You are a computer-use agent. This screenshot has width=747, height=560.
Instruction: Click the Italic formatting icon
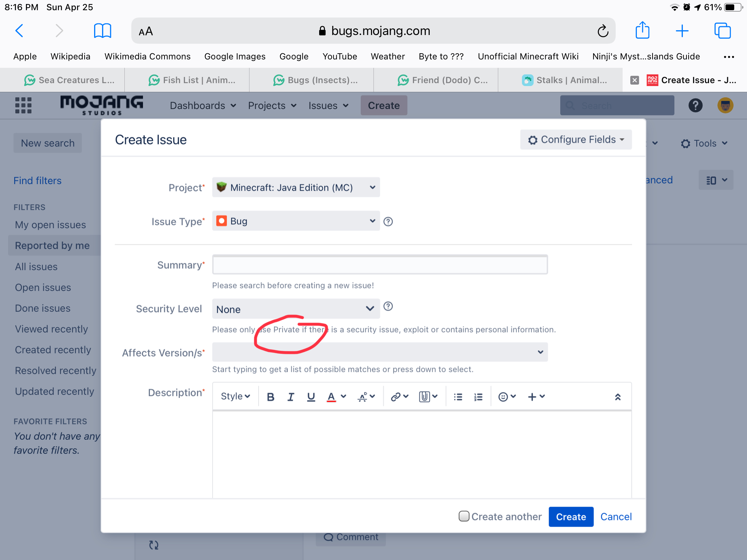tap(291, 397)
